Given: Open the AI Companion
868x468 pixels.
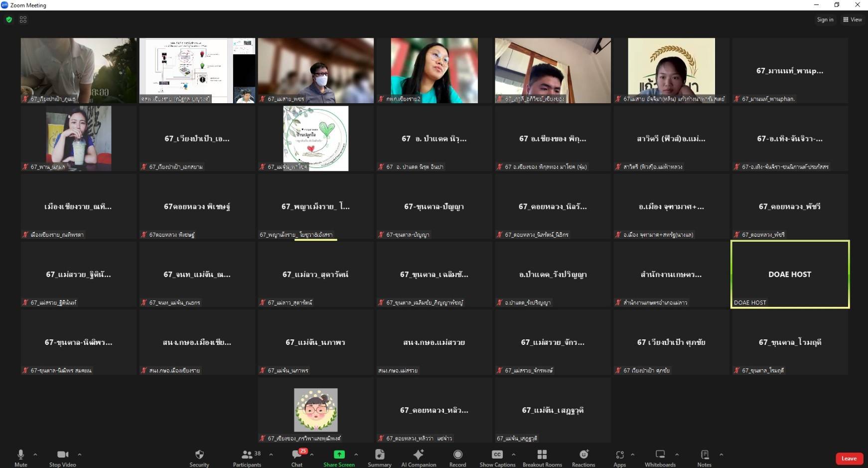Looking at the screenshot, I should click(x=419, y=457).
